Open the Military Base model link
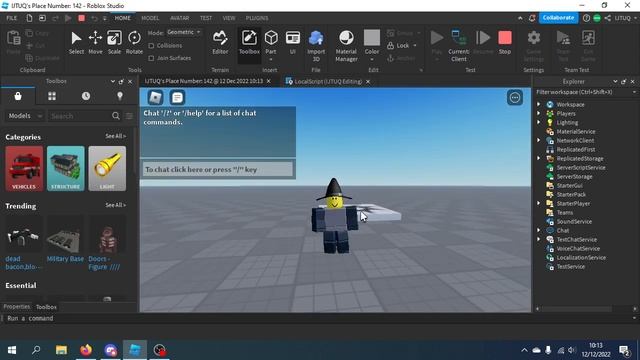Image resolution: width=640 pixels, height=360 pixels. click(x=65, y=259)
